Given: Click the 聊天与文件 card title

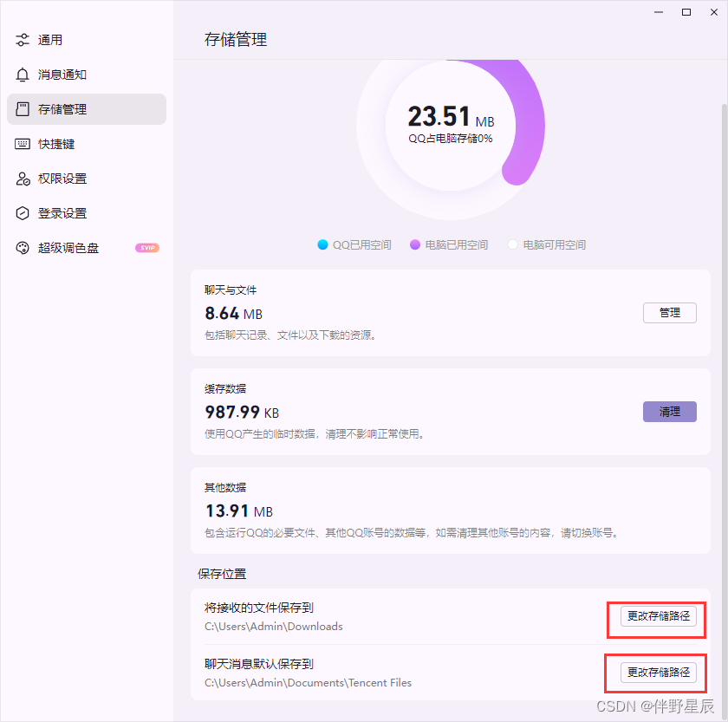Looking at the screenshot, I should coord(231,290).
